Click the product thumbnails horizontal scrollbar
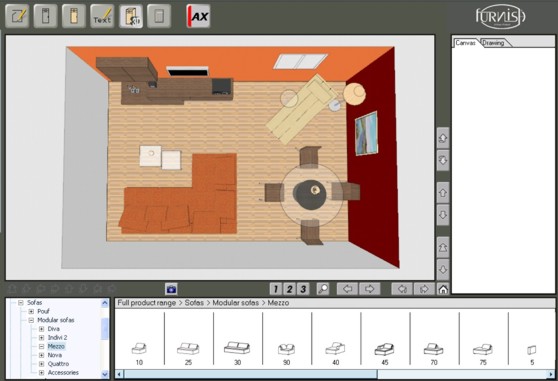The width and height of the screenshot is (558, 381). click(x=335, y=374)
